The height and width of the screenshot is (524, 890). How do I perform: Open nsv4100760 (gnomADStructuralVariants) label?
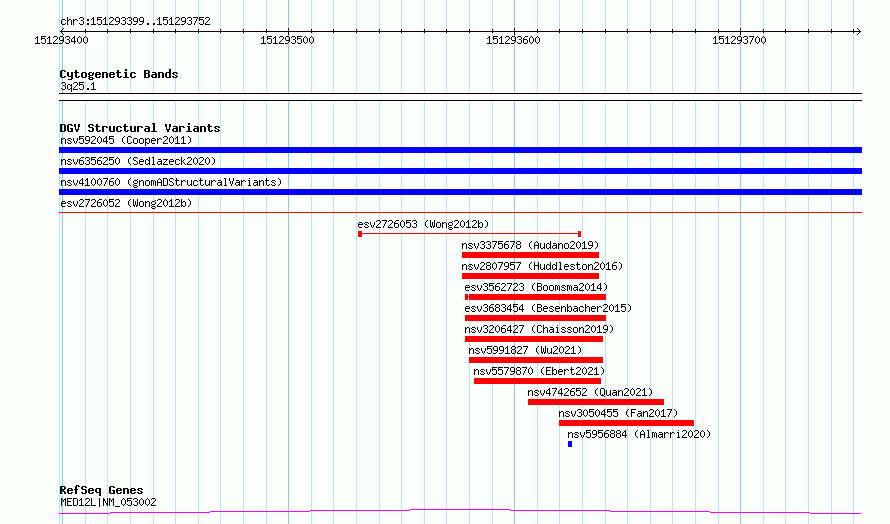171,182
